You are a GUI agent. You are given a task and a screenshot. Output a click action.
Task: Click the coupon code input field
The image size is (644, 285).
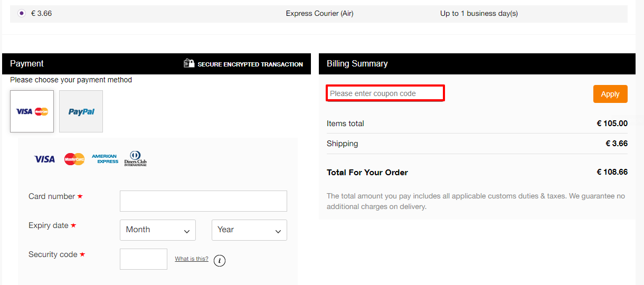385,93
